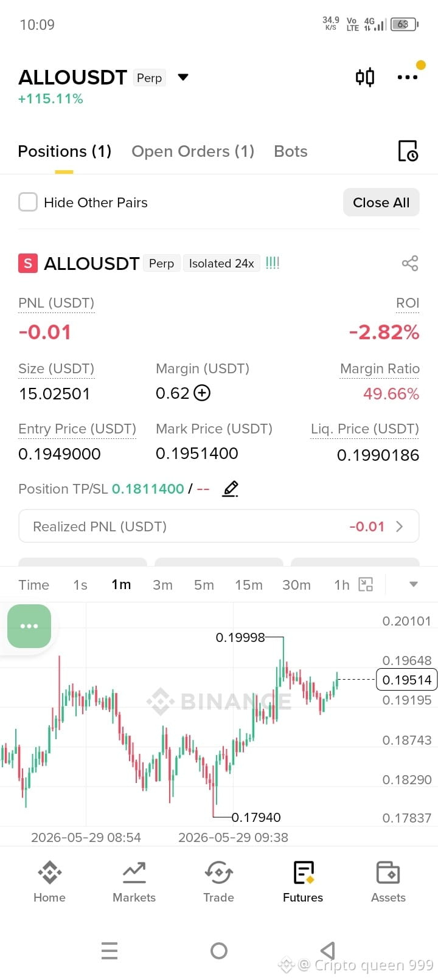
Task: Share the ALLOUSDT position
Action: [410, 263]
